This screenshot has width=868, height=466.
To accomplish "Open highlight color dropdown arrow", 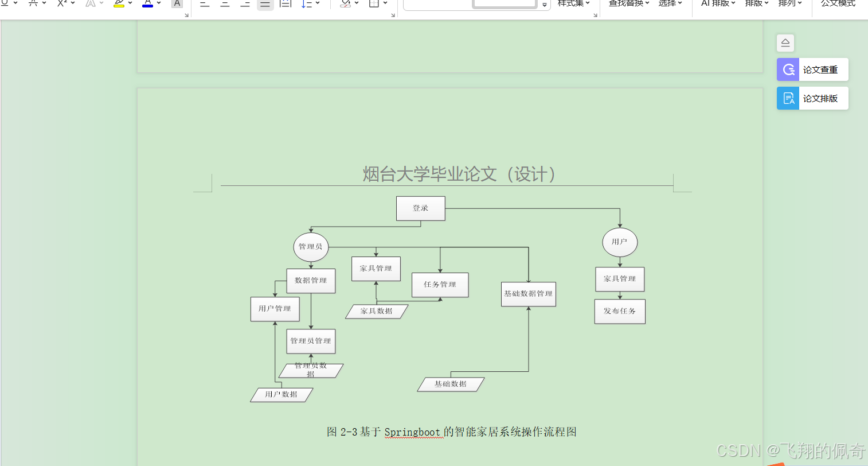I will [130, 3].
